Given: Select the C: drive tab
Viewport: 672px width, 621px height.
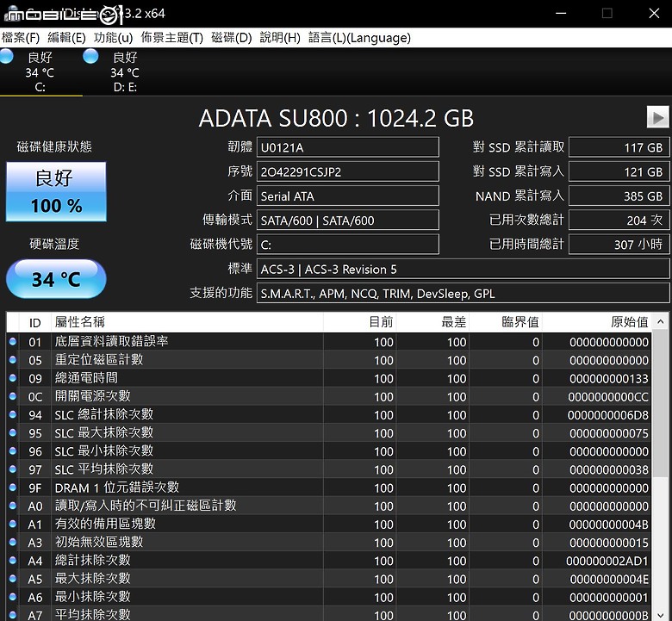Looking at the screenshot, I should pyautogui.click(x=41, y=72).
